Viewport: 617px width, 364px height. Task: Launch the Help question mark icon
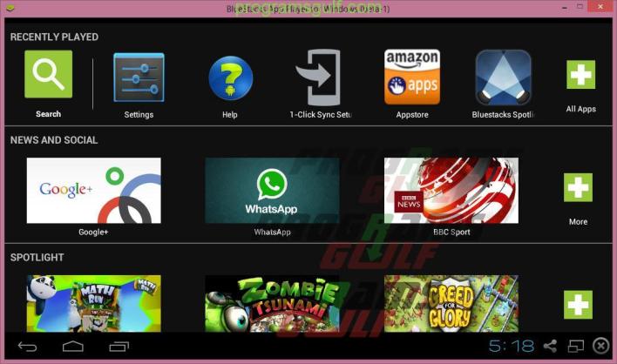(x=231, y=78)
